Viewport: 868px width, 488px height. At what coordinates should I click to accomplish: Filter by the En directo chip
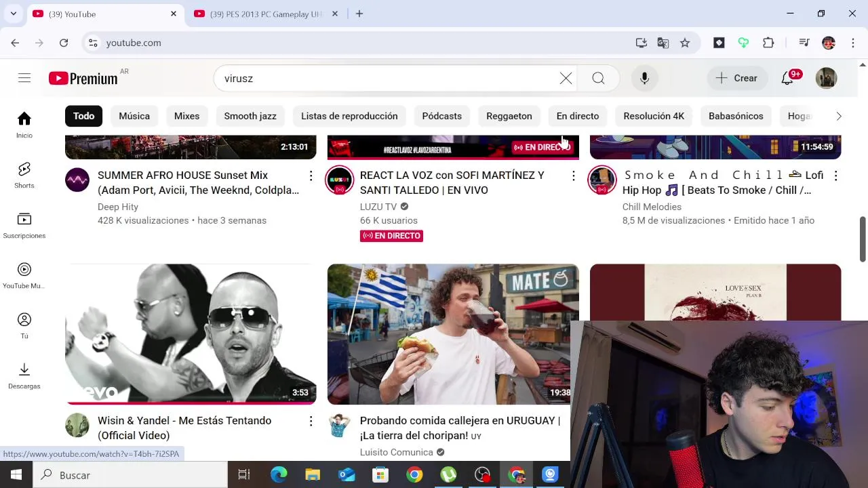(x=578, y=116)
